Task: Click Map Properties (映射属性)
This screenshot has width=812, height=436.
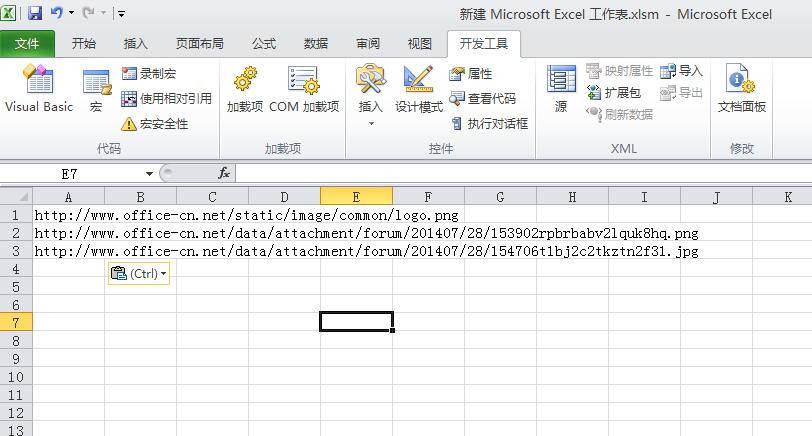Action: point(619,70)
